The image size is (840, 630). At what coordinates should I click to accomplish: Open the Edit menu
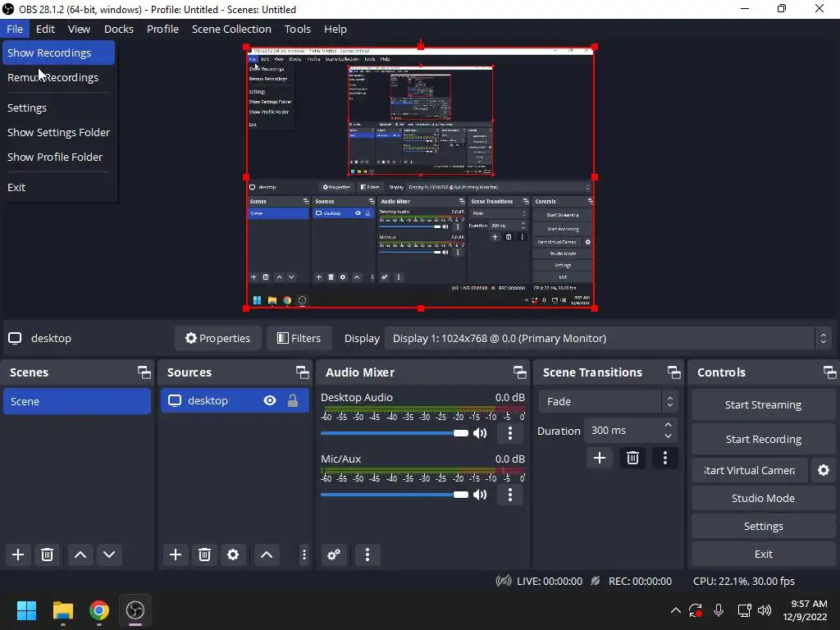pyautogui.click(x=46, y=29)
